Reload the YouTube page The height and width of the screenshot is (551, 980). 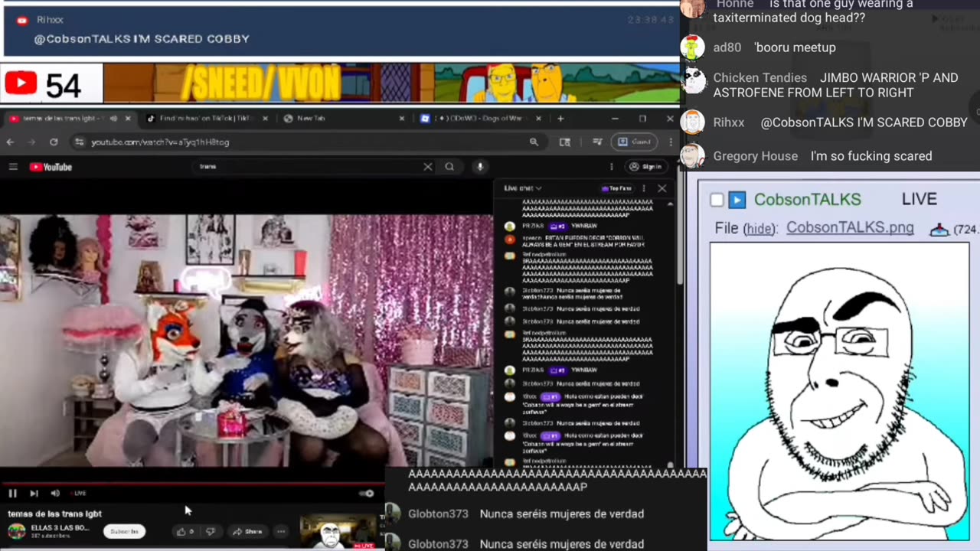click(54, 142)
